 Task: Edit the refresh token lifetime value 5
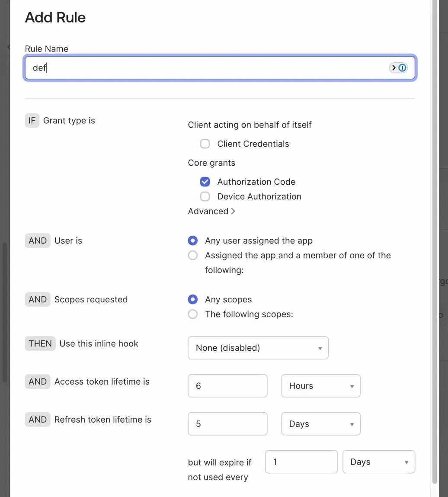(x=227, y=424)
